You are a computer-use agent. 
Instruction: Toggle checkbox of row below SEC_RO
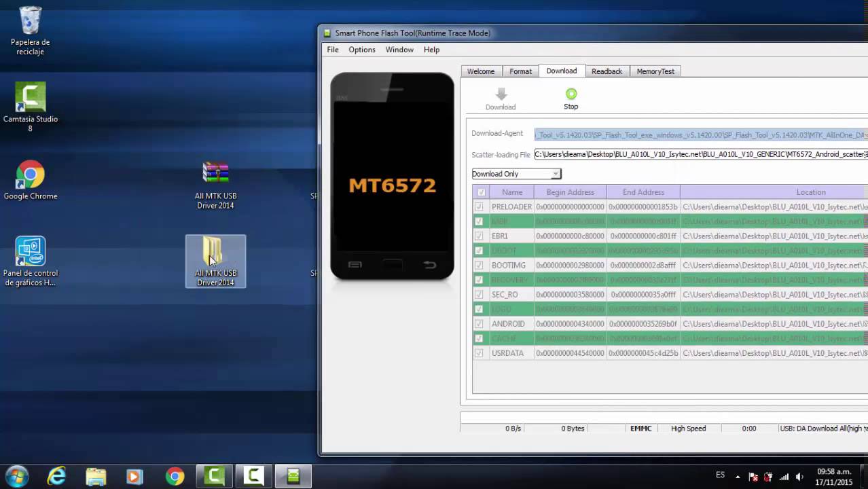tap(480, 310)
